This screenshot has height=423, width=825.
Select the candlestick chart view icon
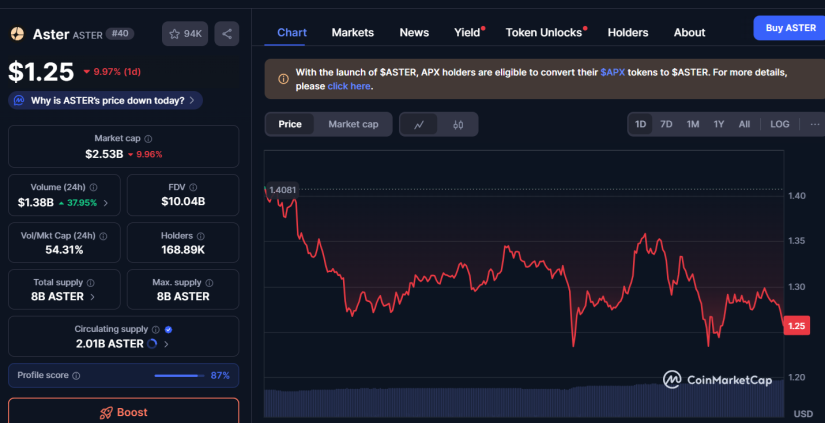tap(458, 125)
